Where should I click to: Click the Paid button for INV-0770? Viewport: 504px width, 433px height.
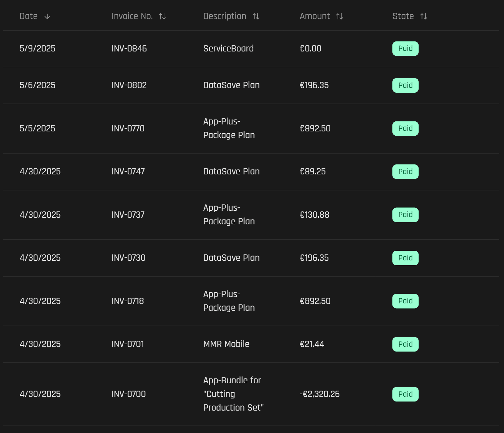(405, 128)
